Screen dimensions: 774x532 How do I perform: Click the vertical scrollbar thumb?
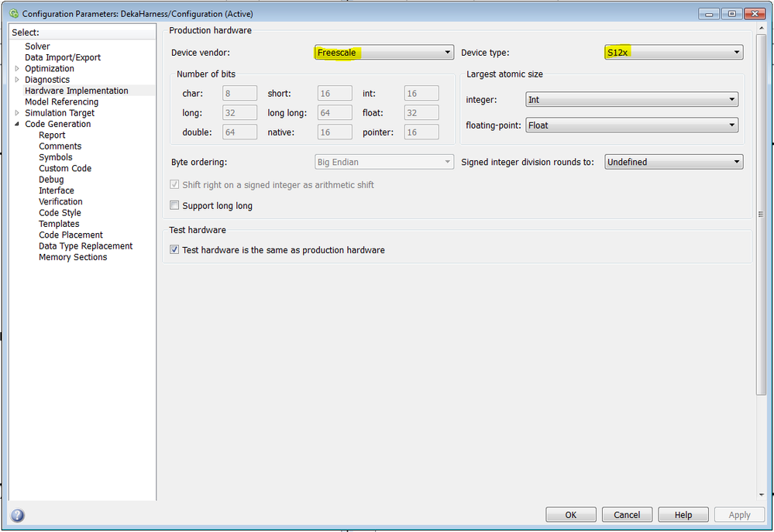point(761,215)
